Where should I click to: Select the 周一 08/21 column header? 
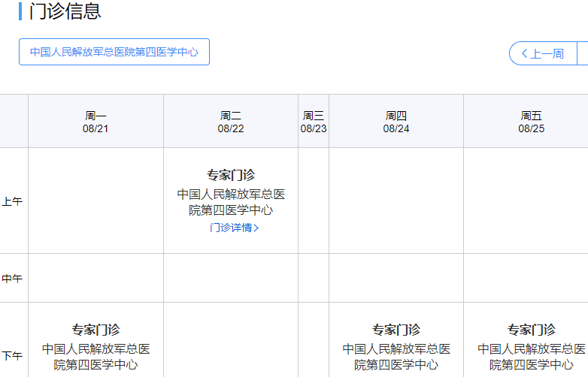[95, 122]
